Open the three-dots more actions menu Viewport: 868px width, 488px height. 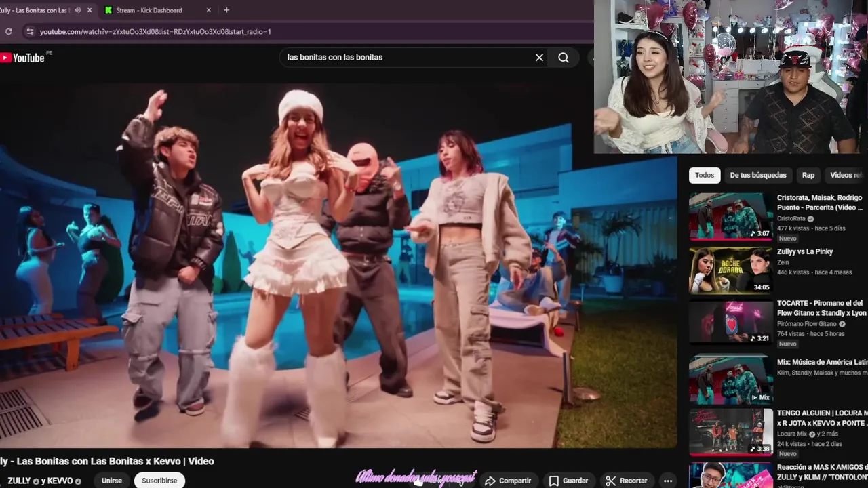[x=668, y=481]
